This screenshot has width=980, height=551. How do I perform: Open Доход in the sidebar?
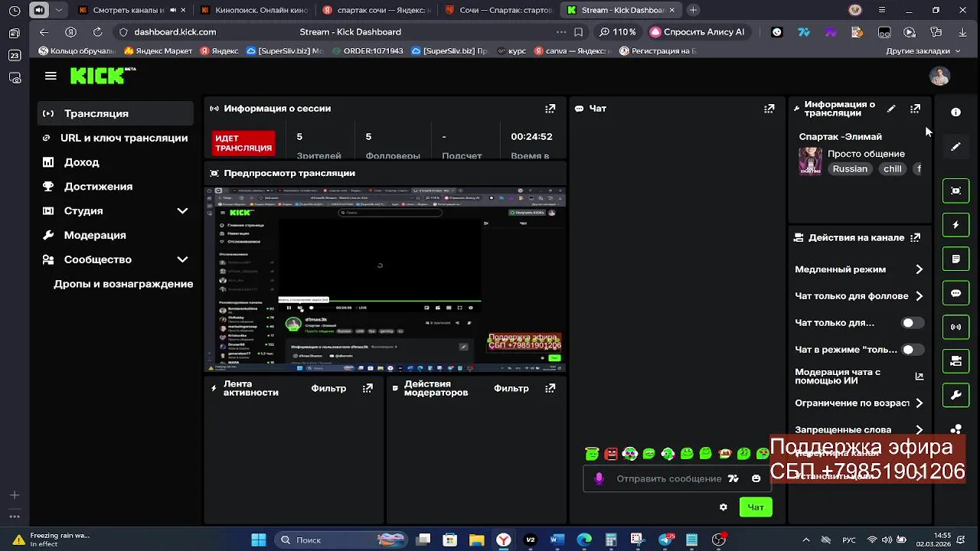coord(116,162)
